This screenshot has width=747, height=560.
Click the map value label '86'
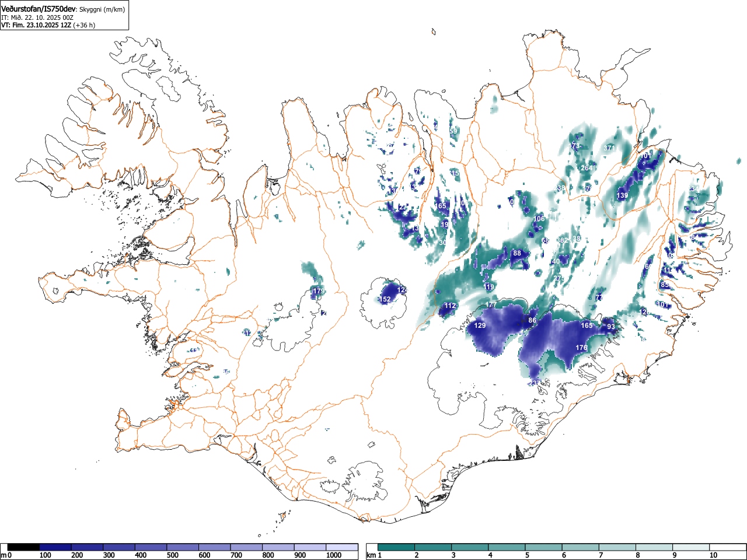pos(532,320)
